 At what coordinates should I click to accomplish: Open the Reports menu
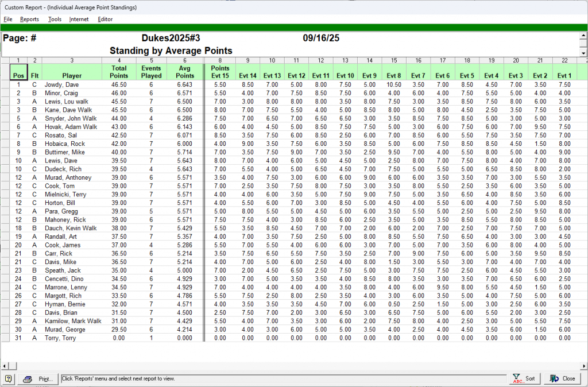[x=29, y=19]
